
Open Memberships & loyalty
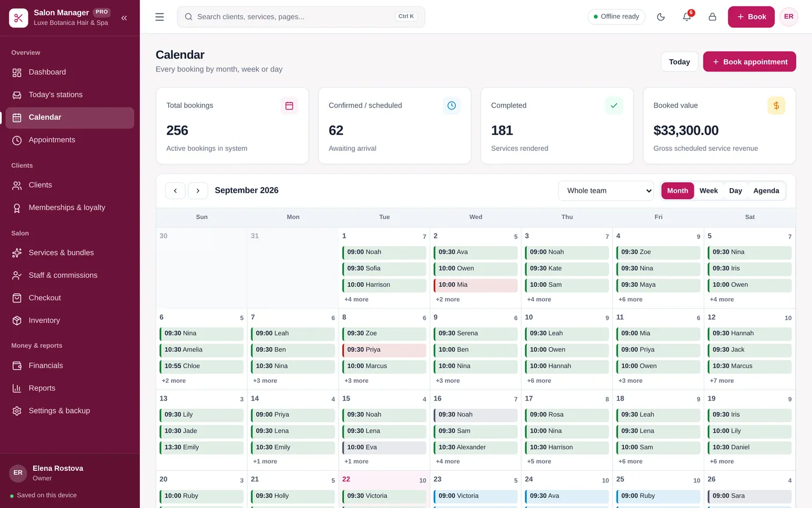(70, 208)
